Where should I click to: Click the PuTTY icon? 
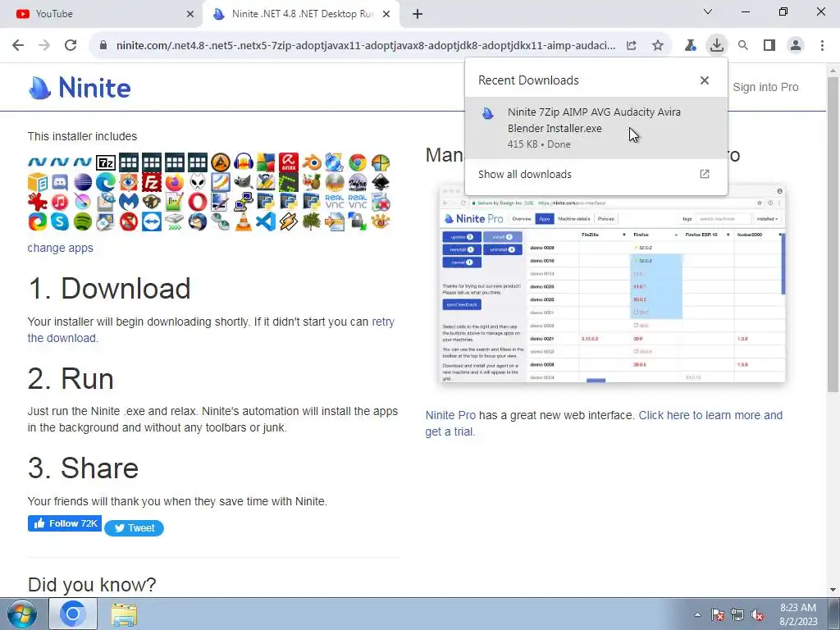pos(243,202)
